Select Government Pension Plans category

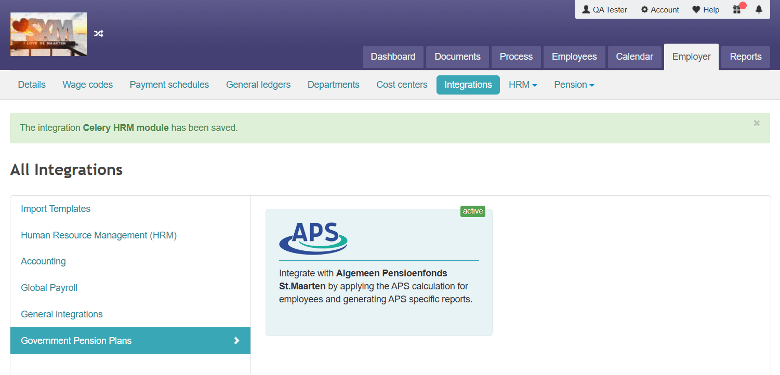pos(130,341)
